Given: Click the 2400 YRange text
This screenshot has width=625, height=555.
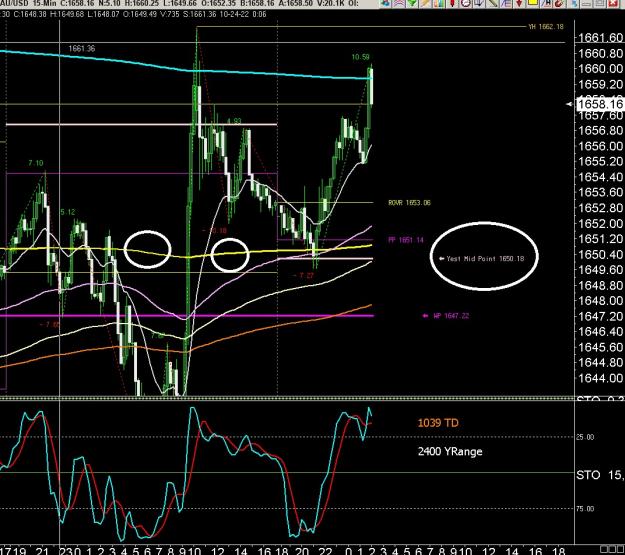Looking at the screenshot, I should tap(450, 451).
